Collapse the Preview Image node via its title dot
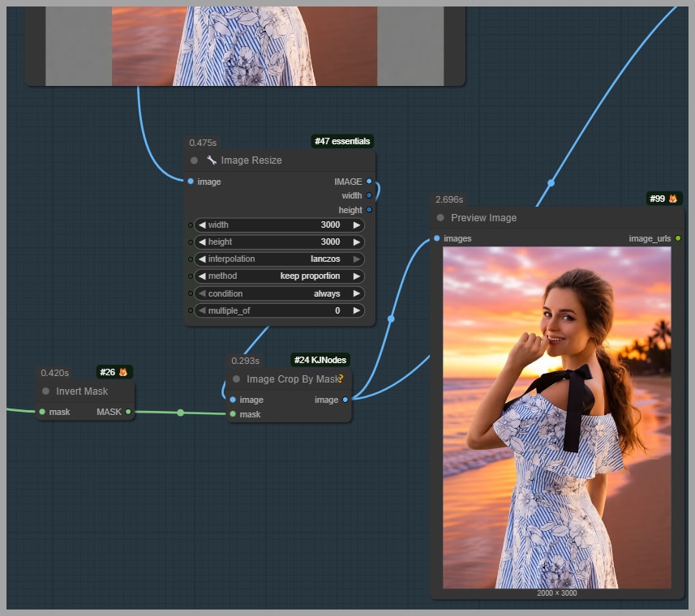Viewport: 695px width, 616px height. [440, 218]
